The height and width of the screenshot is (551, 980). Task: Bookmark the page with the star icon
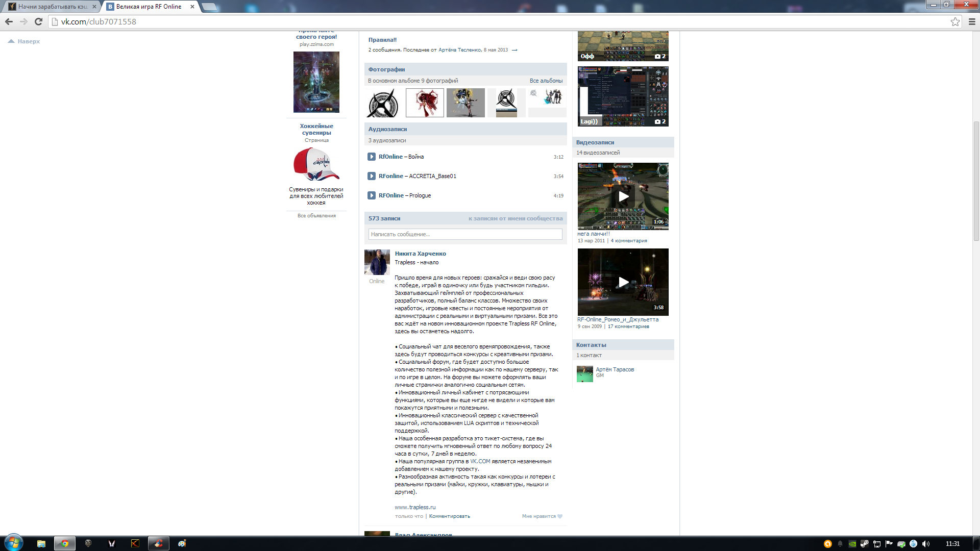955,21
